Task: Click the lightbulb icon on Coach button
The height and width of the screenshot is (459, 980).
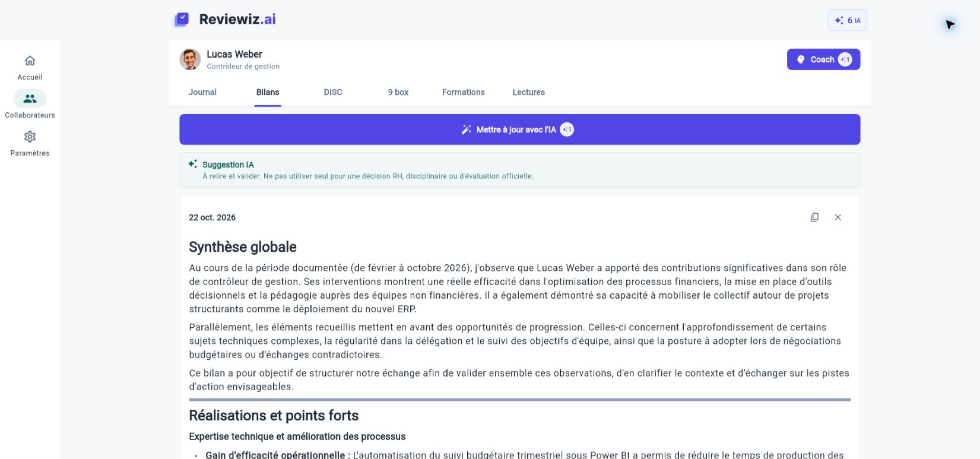Action: coord(801,59)
